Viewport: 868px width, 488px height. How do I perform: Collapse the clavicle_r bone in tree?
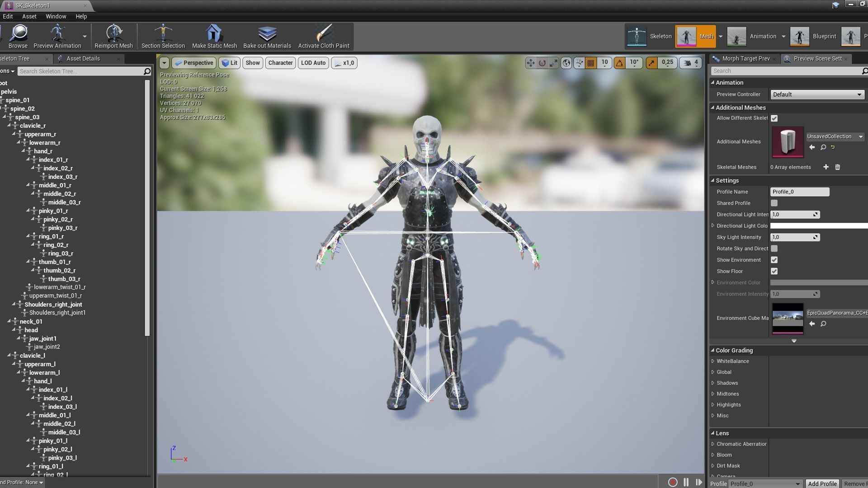(x=9, y=126)
